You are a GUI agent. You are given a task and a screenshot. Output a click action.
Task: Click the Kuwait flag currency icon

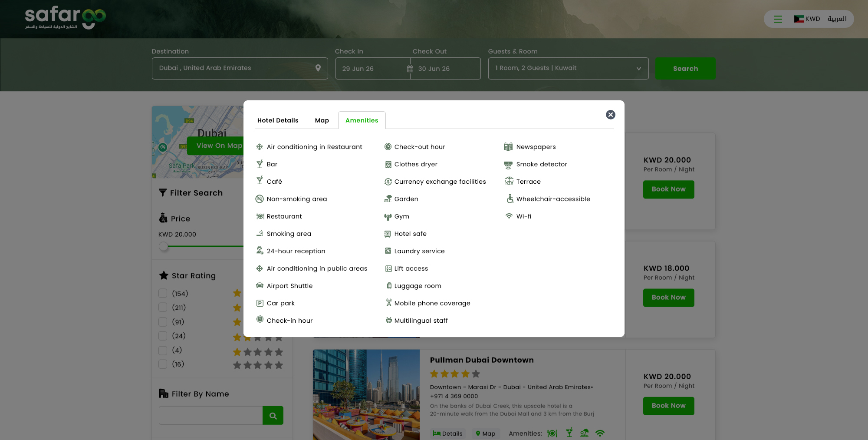point(799,19)
